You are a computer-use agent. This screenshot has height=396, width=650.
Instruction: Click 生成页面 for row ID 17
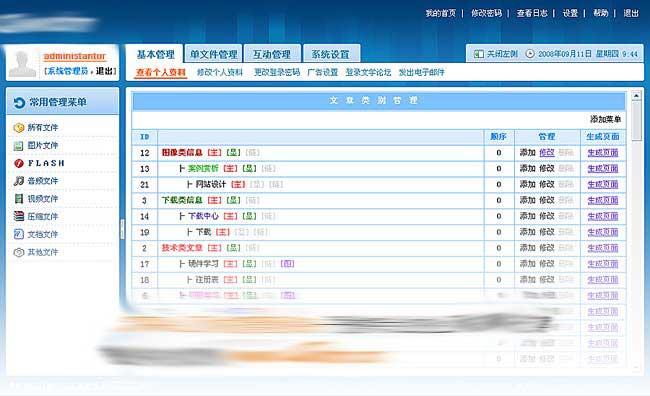(x=603, y=264)
